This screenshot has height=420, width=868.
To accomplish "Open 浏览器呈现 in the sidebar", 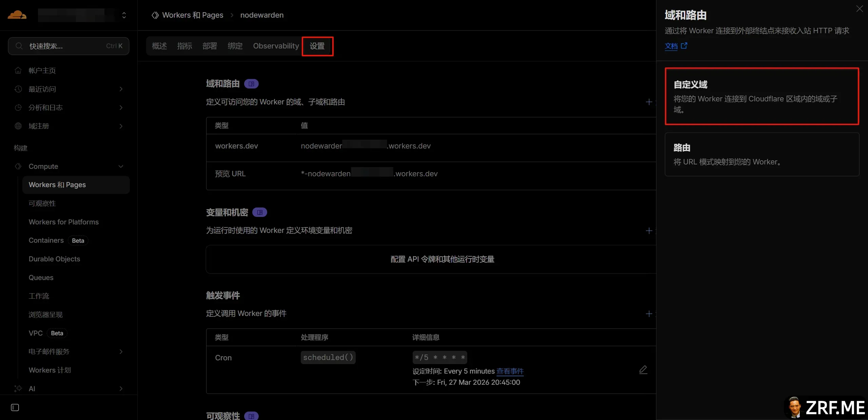I will coord(46,315).
